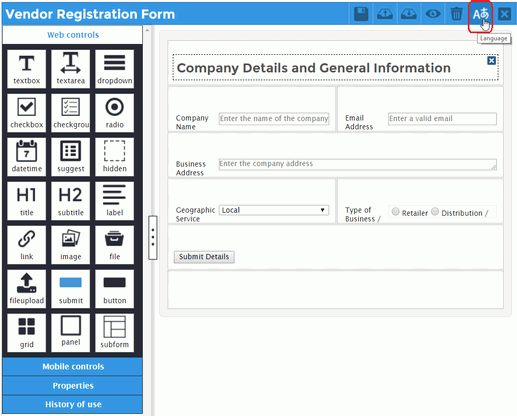The image size is (517, 416).
Task: Pick the datetime calendar control
Action: [x=26, y=157]
